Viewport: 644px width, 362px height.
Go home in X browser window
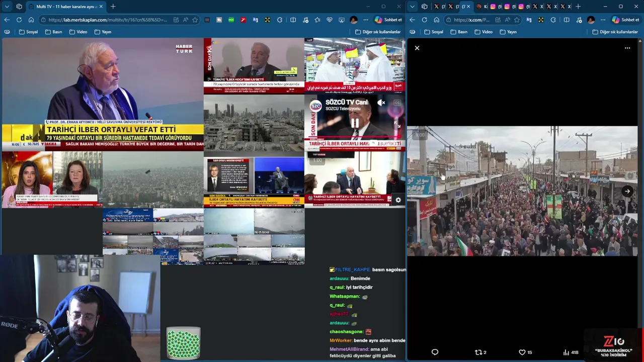point(436,20)
